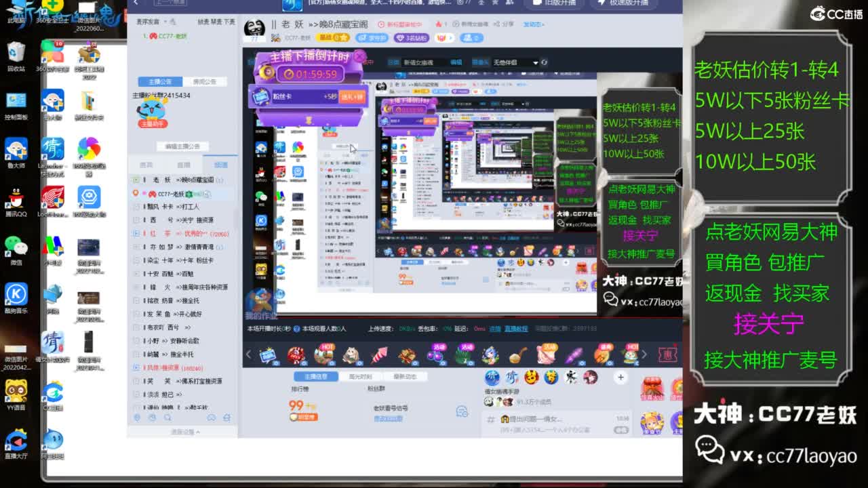Switch to the 最新动态 tab

tap(405, 377)
